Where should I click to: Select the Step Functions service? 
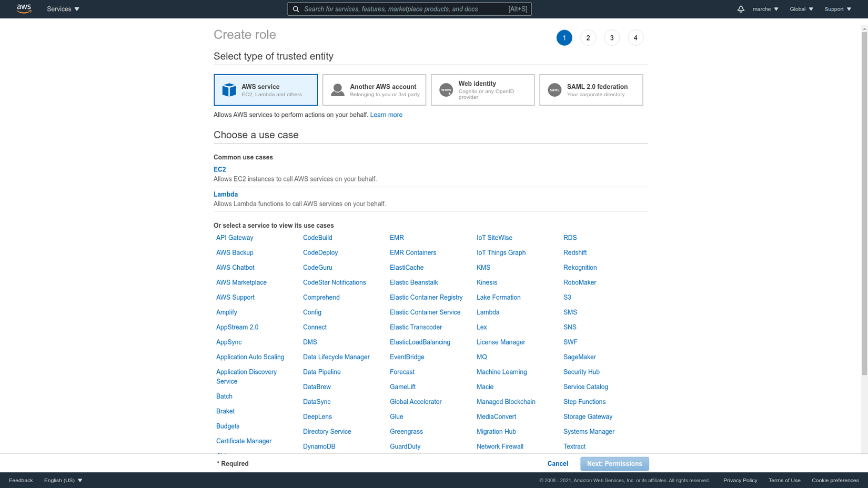(584, 402)
